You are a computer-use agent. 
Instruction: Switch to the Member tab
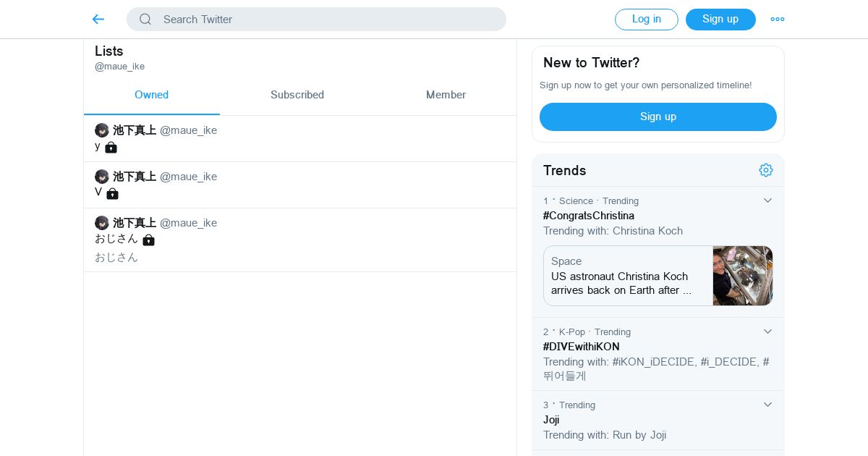(x=446, y=95)
